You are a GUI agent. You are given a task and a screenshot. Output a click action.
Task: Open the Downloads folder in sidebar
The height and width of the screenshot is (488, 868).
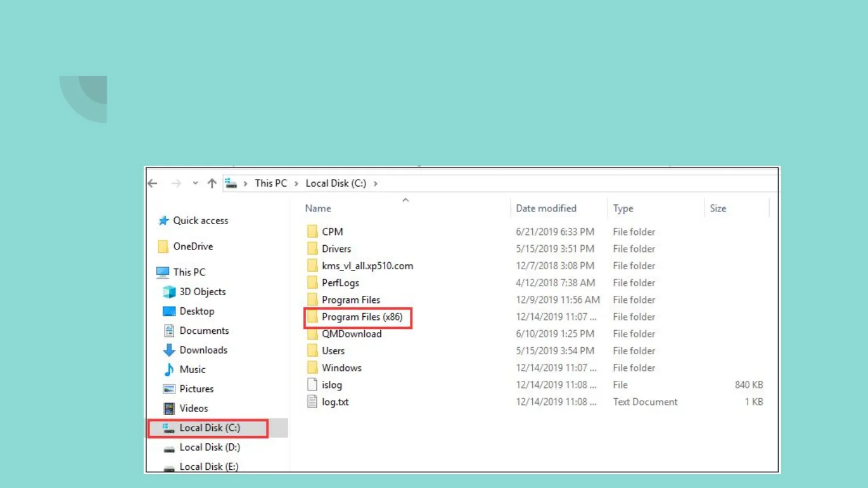point(203,350)
